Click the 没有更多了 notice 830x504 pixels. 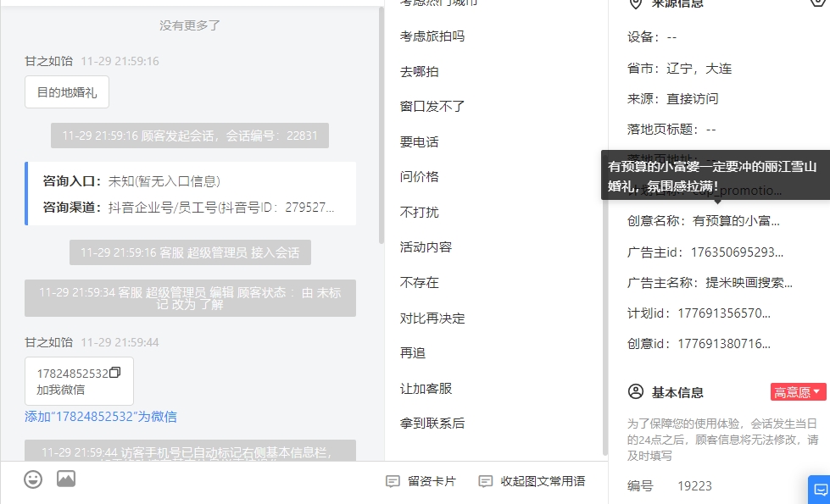pos(190,25)
